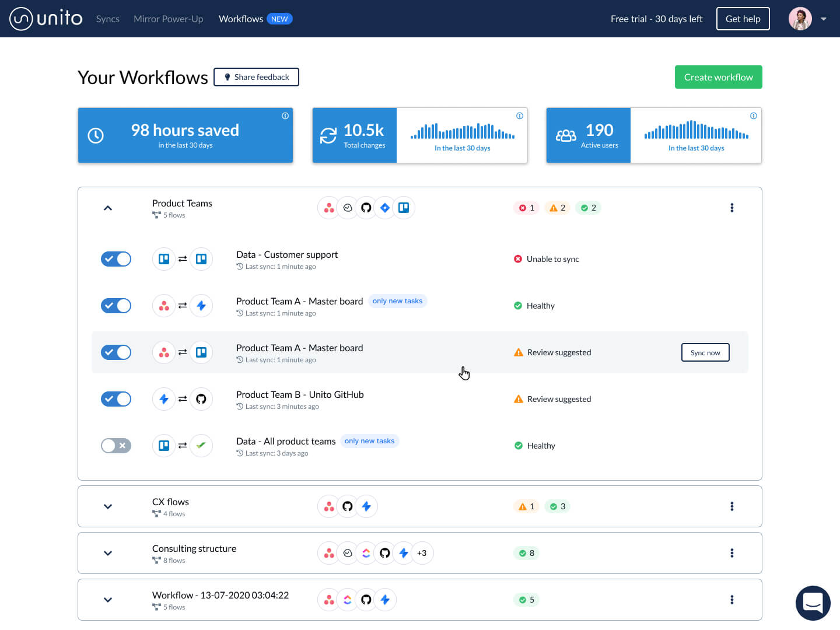This screenshot has height=630, width=840.
Task: Click green healthy badge in Product Teams
Action: pyautogui.click(x=589, y=208)
